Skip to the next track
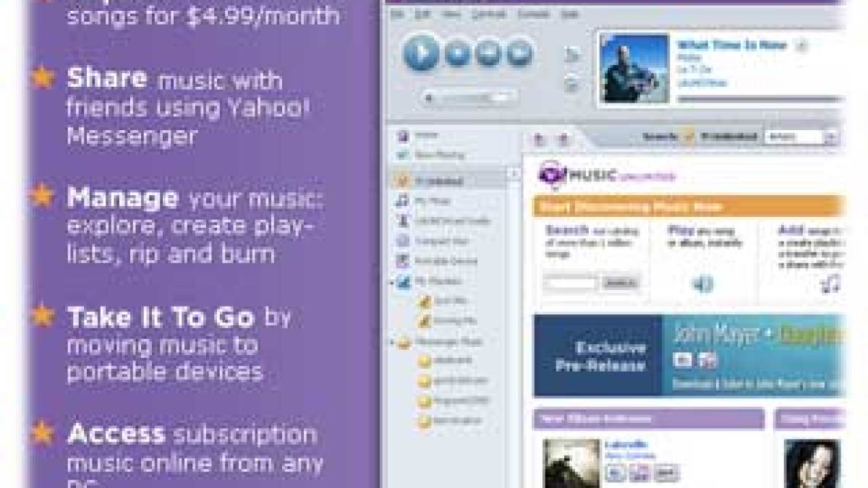 [x=519, y=53]
